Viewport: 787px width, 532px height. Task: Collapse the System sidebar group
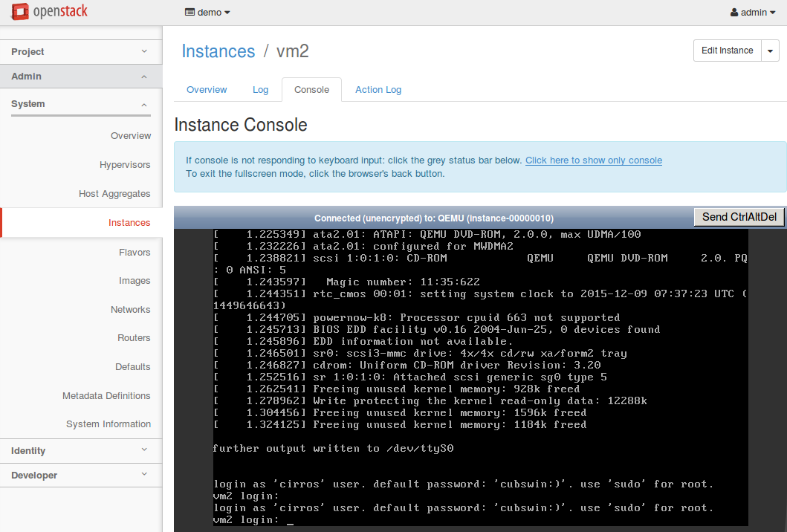[x=80, y=104]
